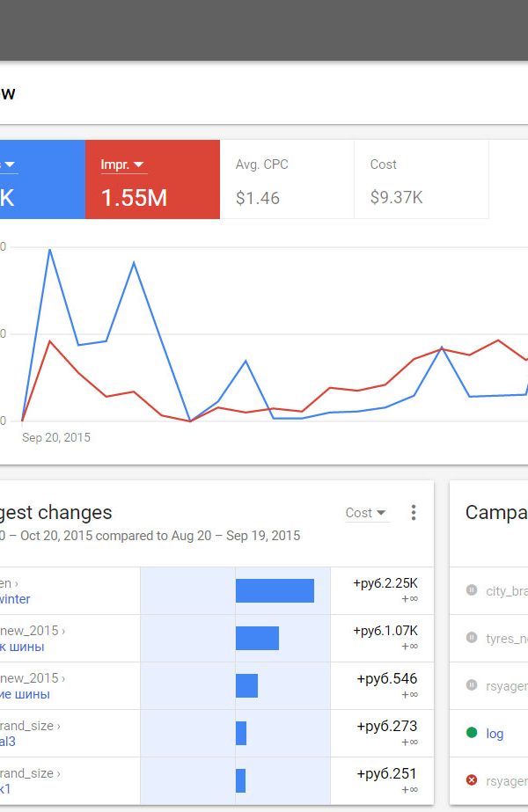Click paused status icon beside tyres_n campaign

coord(472,638)
